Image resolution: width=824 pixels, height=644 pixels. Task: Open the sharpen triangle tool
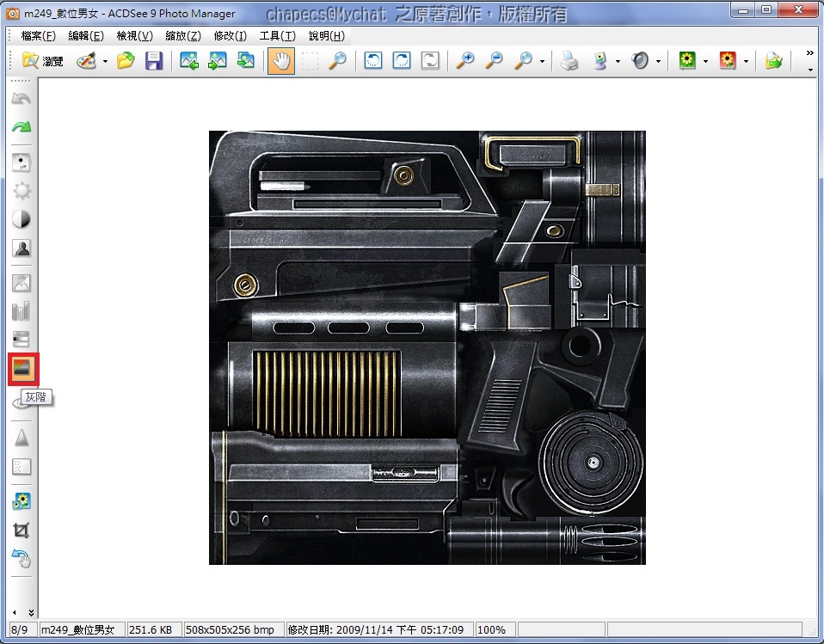(22, 438)
